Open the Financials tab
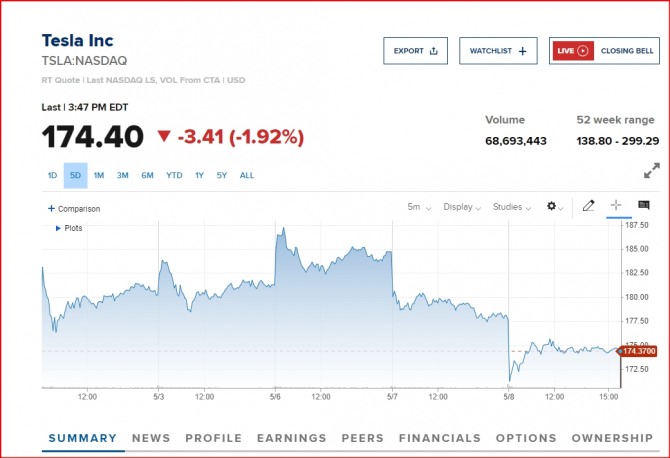 (x=439, y=438)
